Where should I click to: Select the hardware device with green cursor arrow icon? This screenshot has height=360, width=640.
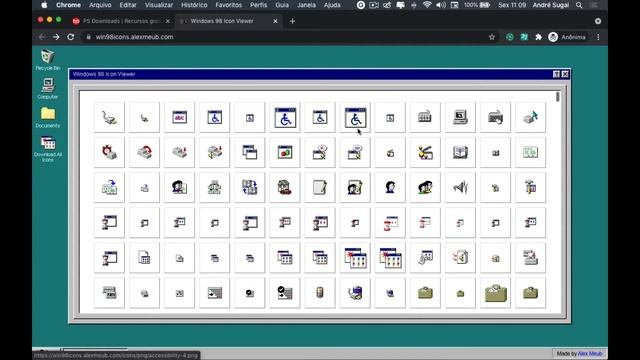point(531,118)
